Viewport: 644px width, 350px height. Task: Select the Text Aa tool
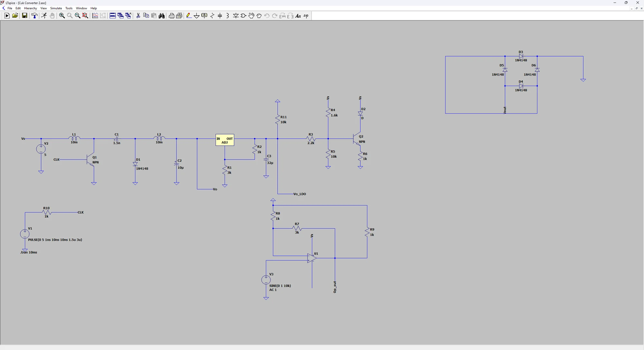[298, 16]
